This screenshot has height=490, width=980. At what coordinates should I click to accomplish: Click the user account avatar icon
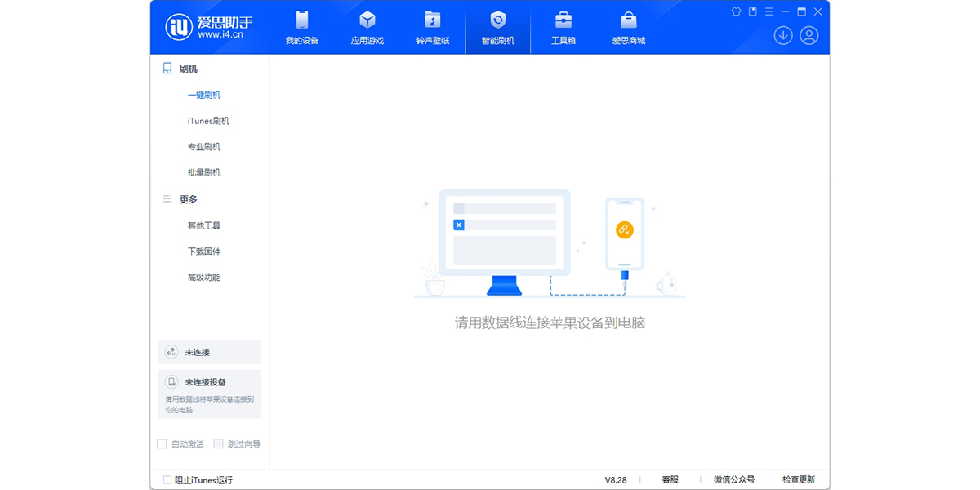809,35
